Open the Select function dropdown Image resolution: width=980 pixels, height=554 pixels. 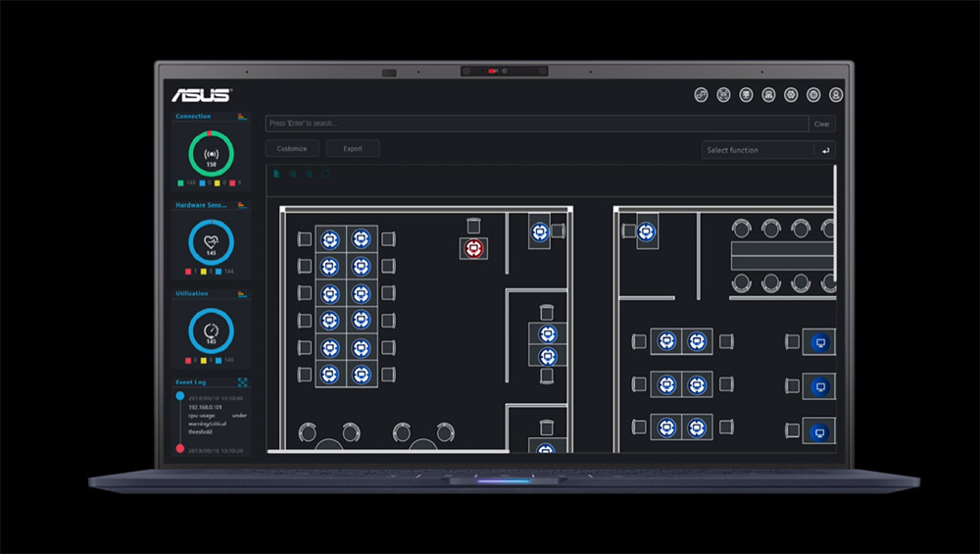tap(758, 150)
